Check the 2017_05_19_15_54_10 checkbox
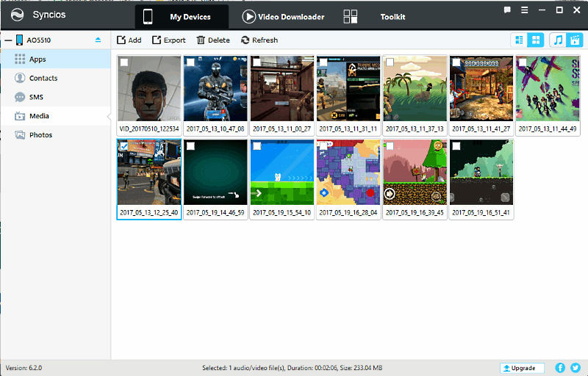Screen dimensions: 588x376 (257, 146)
